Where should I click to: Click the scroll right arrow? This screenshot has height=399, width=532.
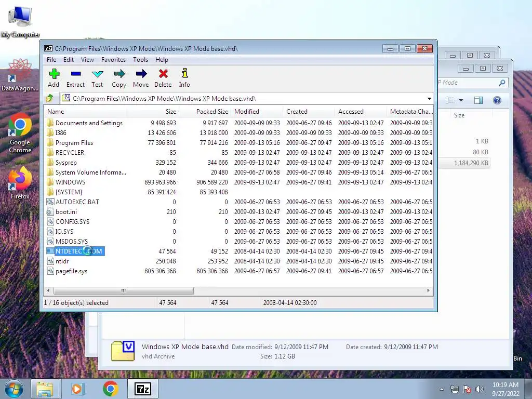(x=429, y=291)
